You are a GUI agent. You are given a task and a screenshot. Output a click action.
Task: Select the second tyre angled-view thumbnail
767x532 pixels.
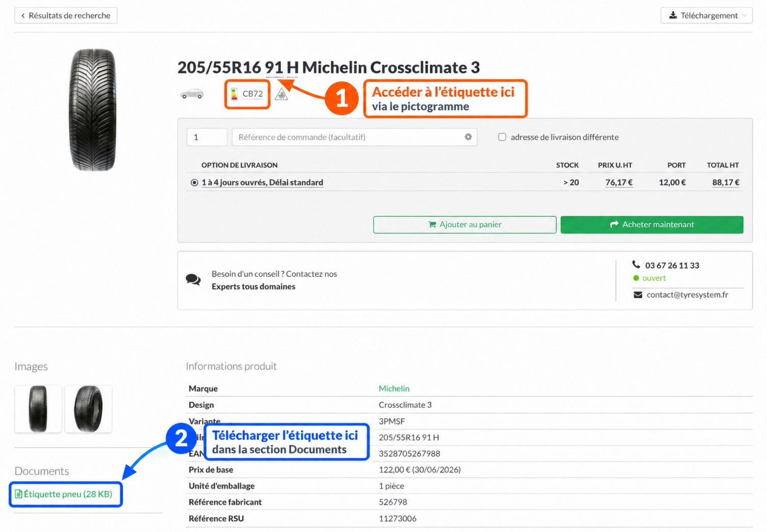point(88,409)
